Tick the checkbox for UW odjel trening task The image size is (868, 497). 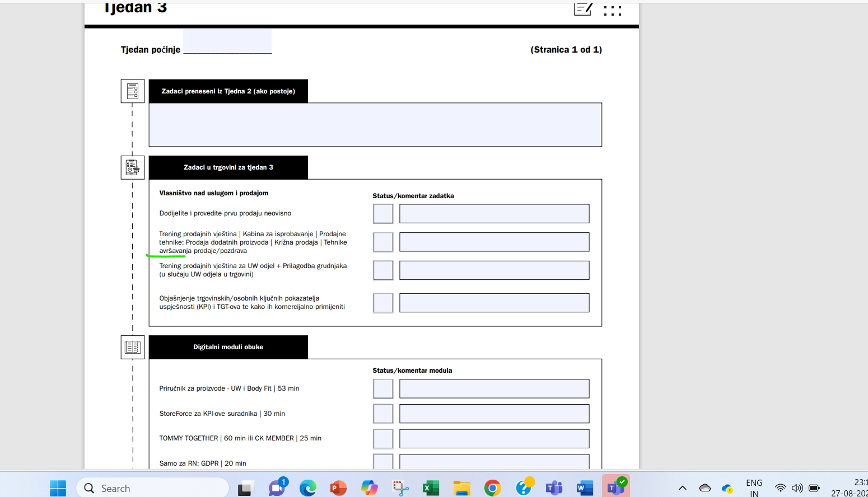point(383,270)
